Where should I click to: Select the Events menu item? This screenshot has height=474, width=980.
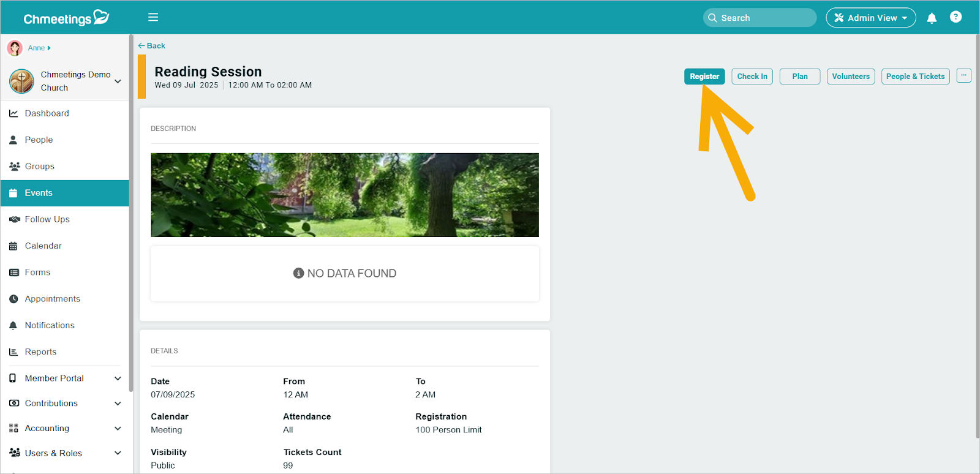(65, 193)
